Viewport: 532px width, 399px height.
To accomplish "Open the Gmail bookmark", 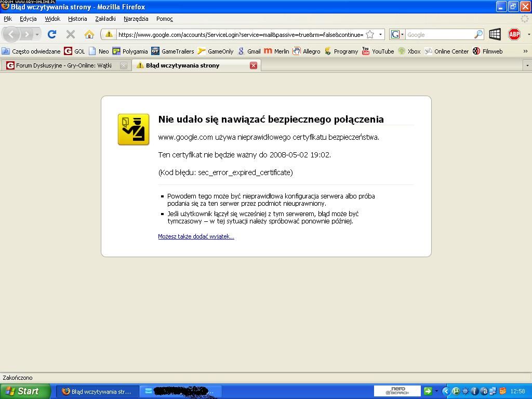I will pos(249,51).
